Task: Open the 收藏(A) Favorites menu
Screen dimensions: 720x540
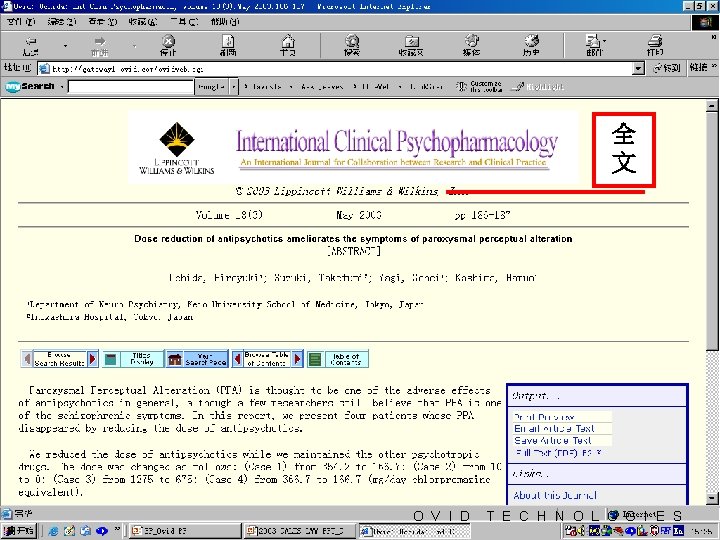Action: [143, 22]
